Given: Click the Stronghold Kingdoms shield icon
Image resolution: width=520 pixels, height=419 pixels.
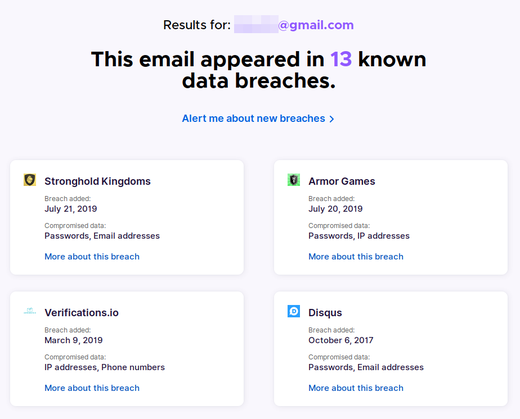Looking at the screenshot, I should [x=30, y=180].
